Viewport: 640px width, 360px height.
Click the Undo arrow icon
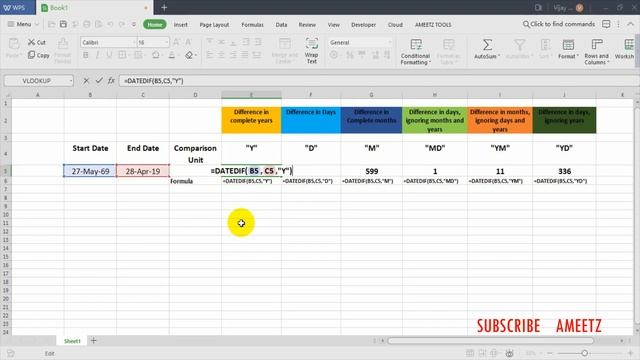[x=110, y=24]
